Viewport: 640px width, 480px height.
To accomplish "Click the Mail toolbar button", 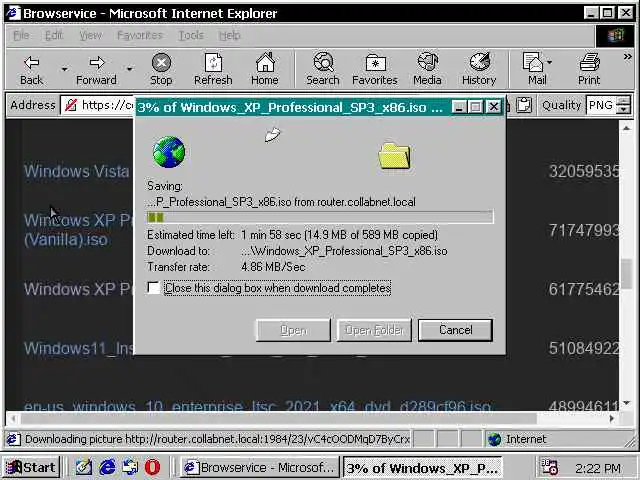I will [x=534, y=69].
